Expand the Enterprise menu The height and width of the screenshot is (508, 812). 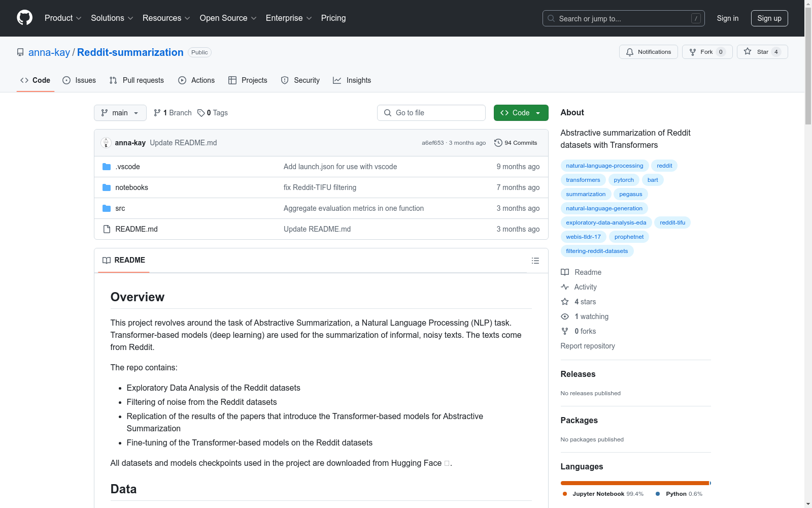(x=289, y=18)
